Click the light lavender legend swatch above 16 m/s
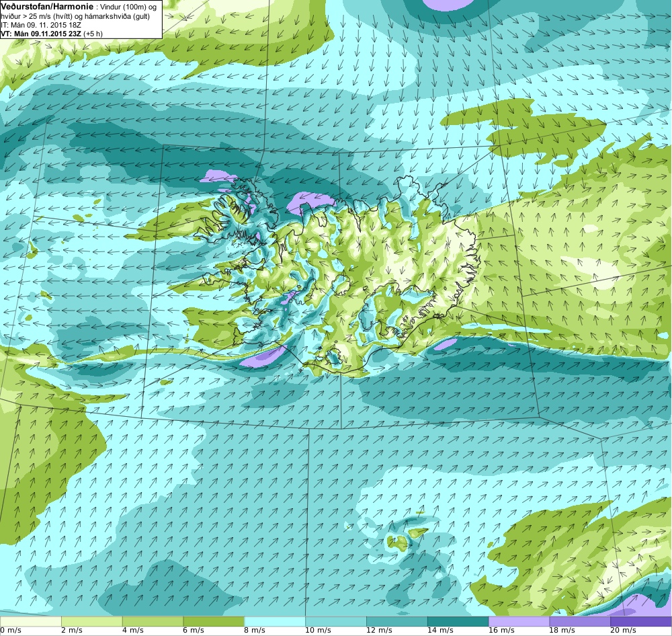The height and width of the screenshot is (636, 672). pos(519,621)
